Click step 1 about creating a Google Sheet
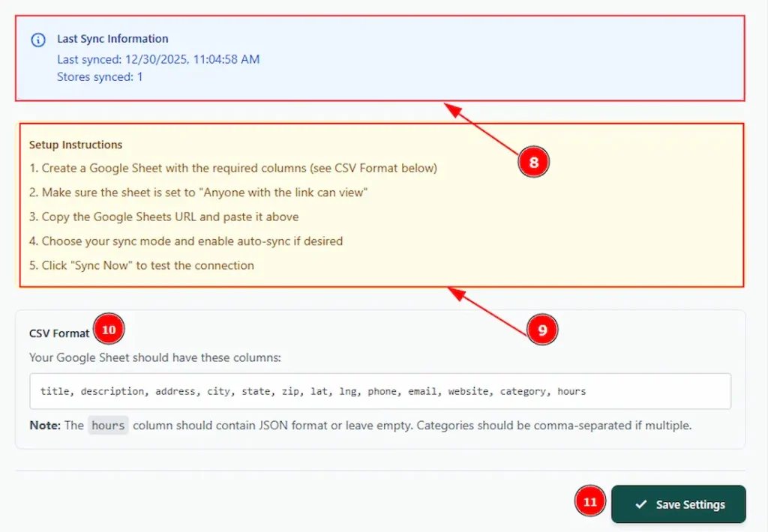Image resolution: width=768 pixels, height=532 pixels. (232, 168)
